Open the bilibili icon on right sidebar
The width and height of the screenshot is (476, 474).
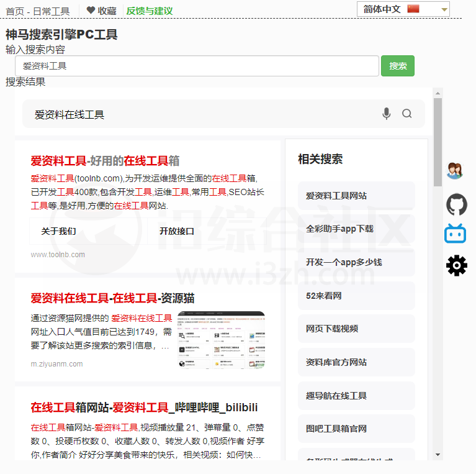click(x=455, y=234)
